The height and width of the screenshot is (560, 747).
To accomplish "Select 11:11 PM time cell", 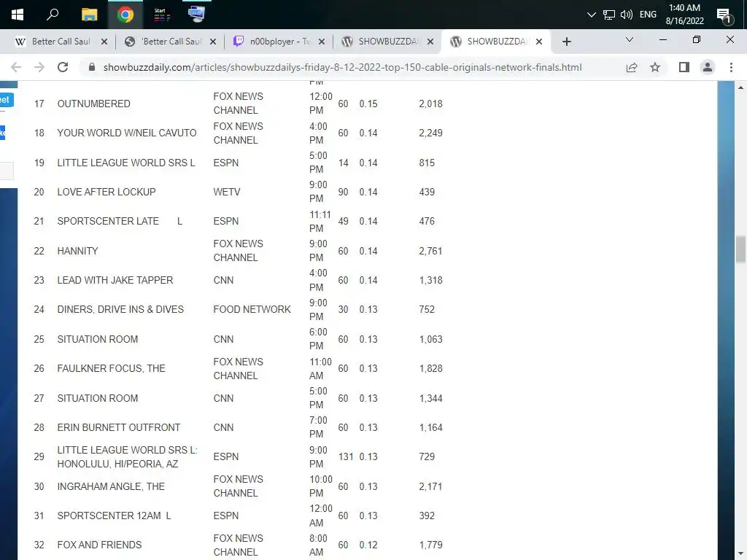I will 320,222.
